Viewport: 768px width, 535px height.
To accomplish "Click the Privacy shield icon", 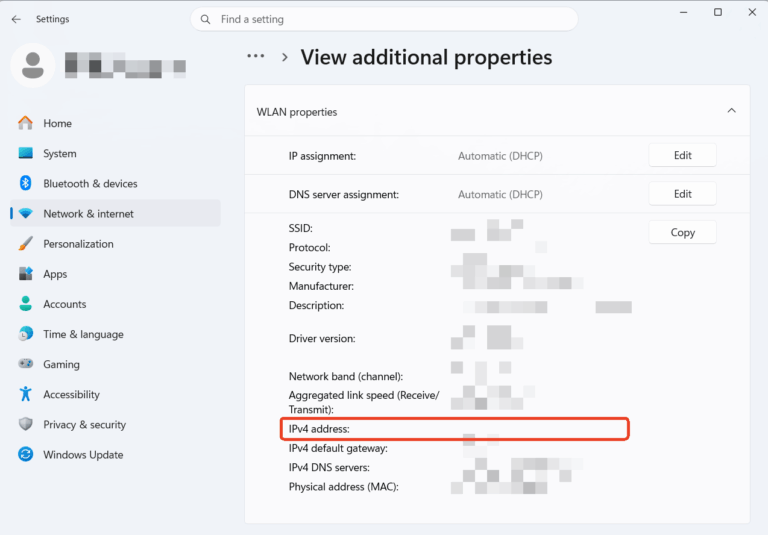I will [x=25, y=424].
